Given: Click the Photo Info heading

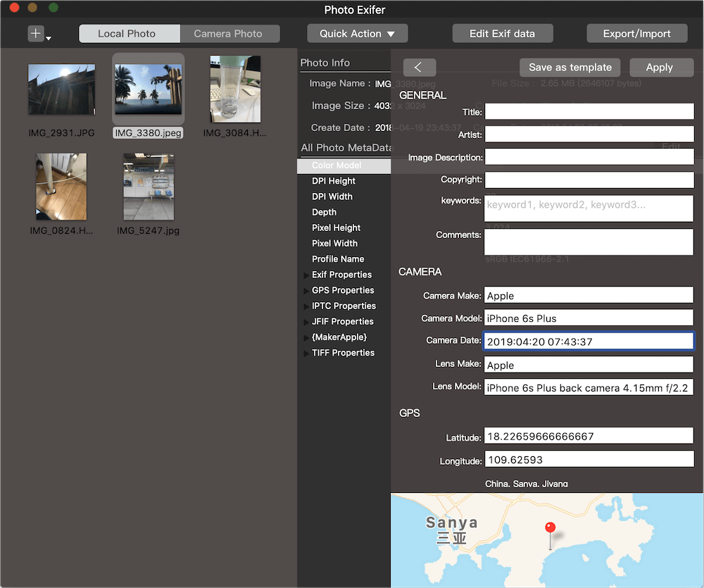Looking at the screenshot, I should pos(325,63).
